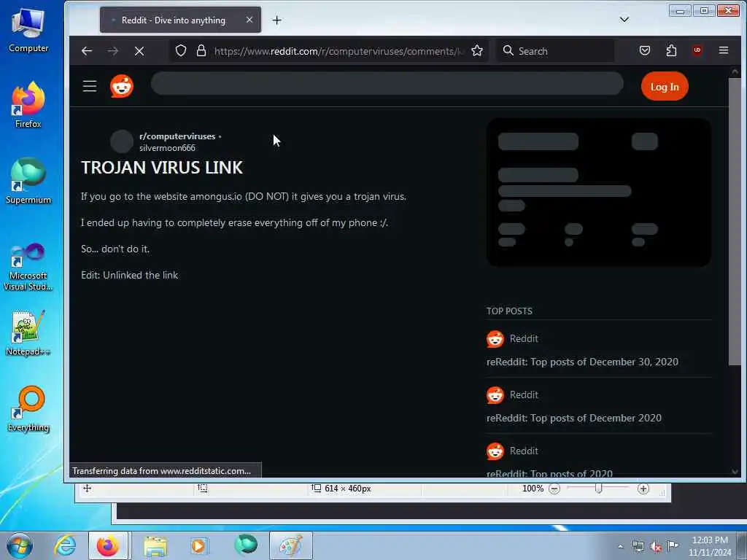The width and height of the screenshot is (747, 560).
Task: Click the Log In button
Action: (665, 87)
